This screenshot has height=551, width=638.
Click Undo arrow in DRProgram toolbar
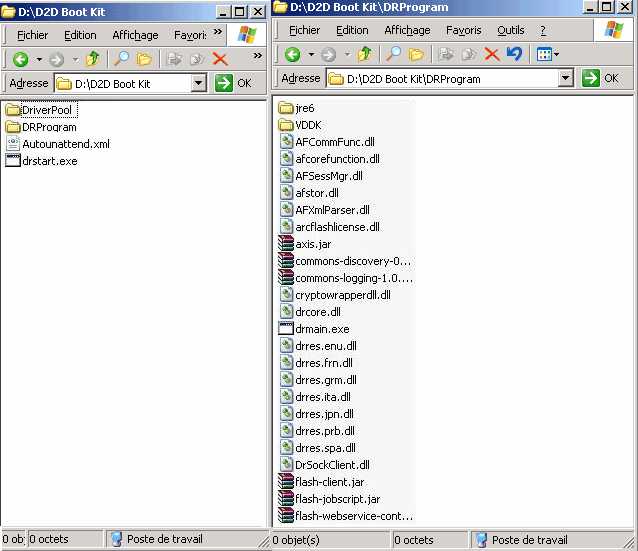(x=514, y=54)
